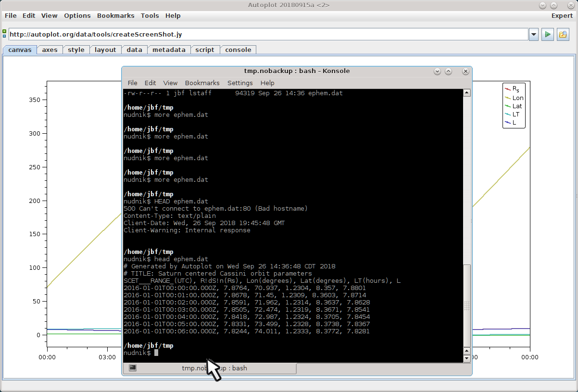Click the terminal icon on Konsole tab bar
The image size is (578, 392).
(x=133, y=368)
